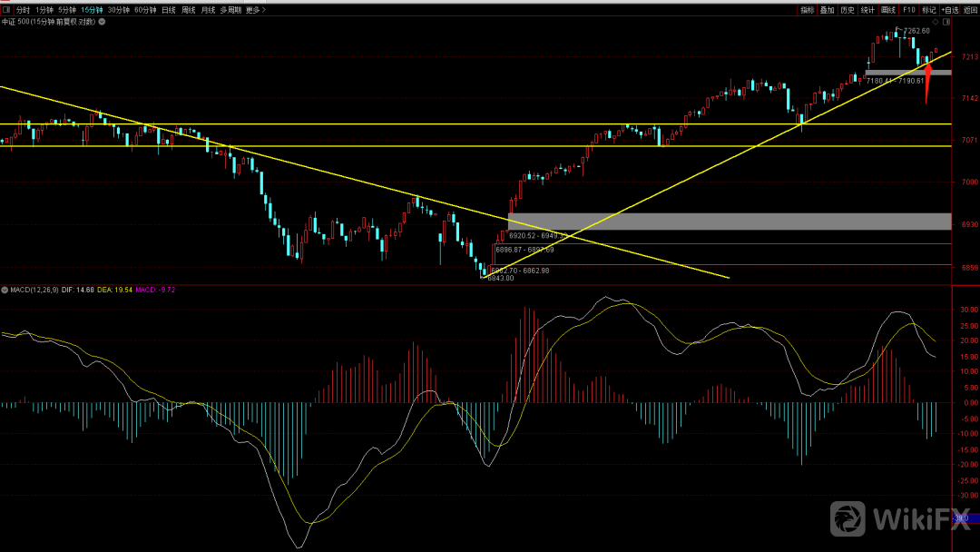Expand the MACD(12,26,9) indicator dropdown

click(5, 290)
